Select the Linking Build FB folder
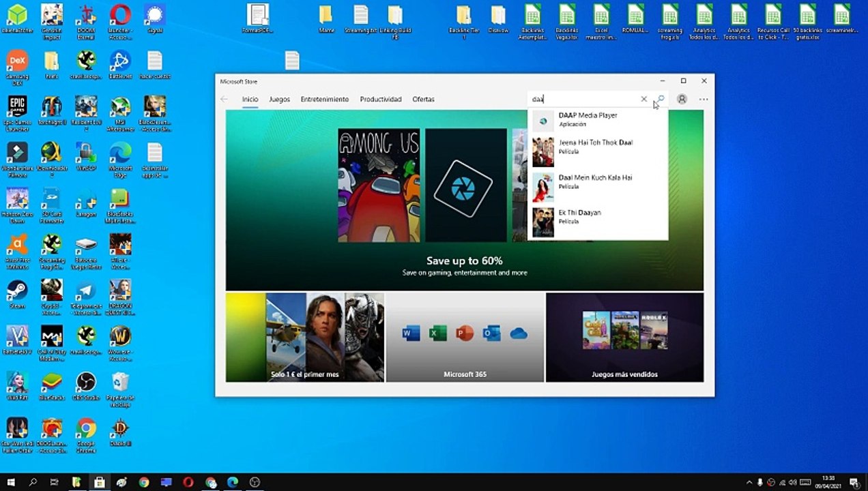This screenshot has height=491, width=868. tap(394, 22)
